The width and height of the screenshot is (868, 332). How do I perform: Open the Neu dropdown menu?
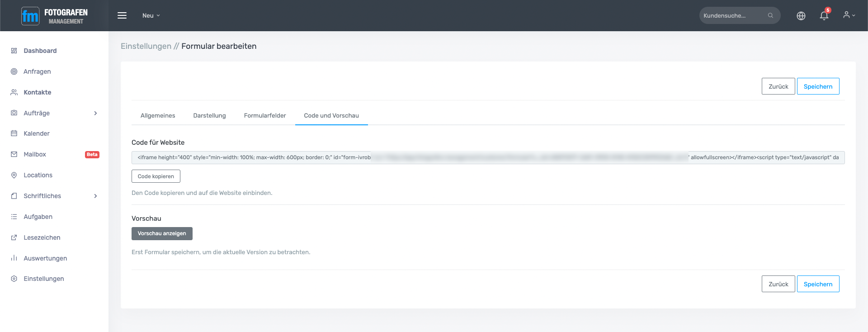click(x=151, y=15)
